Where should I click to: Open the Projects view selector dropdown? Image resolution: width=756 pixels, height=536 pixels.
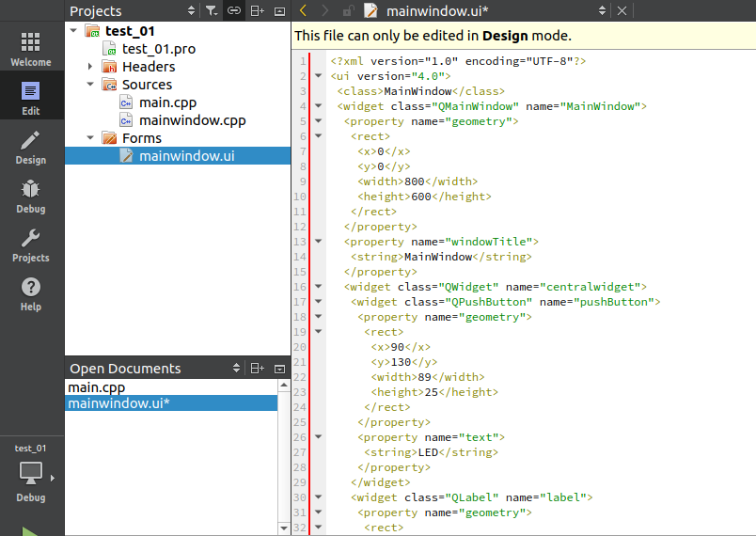[x=192, y=10]
